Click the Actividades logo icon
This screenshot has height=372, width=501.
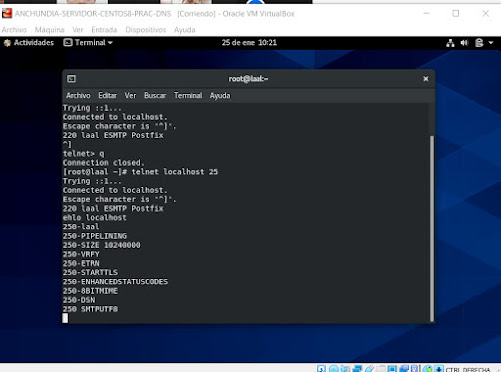(7, 43)
